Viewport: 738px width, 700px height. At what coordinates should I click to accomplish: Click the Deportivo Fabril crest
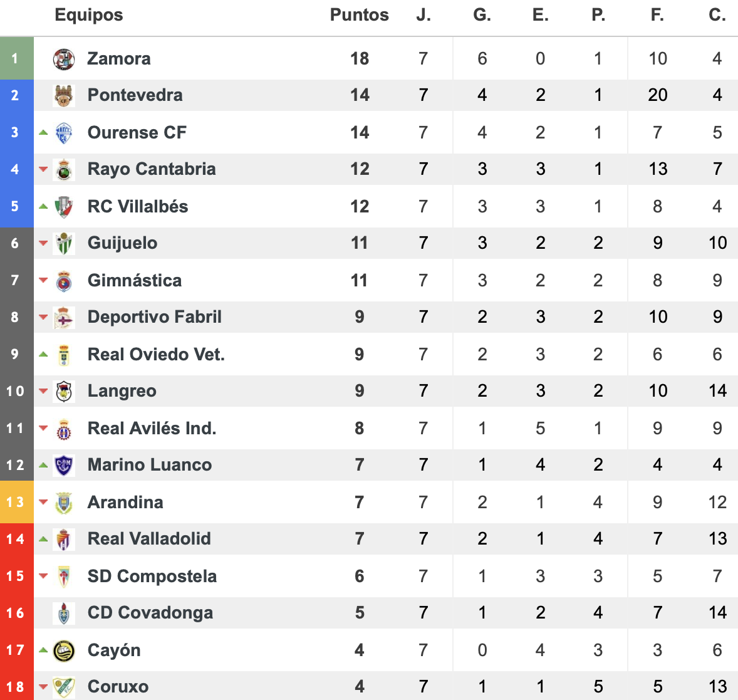pos(63,317)
